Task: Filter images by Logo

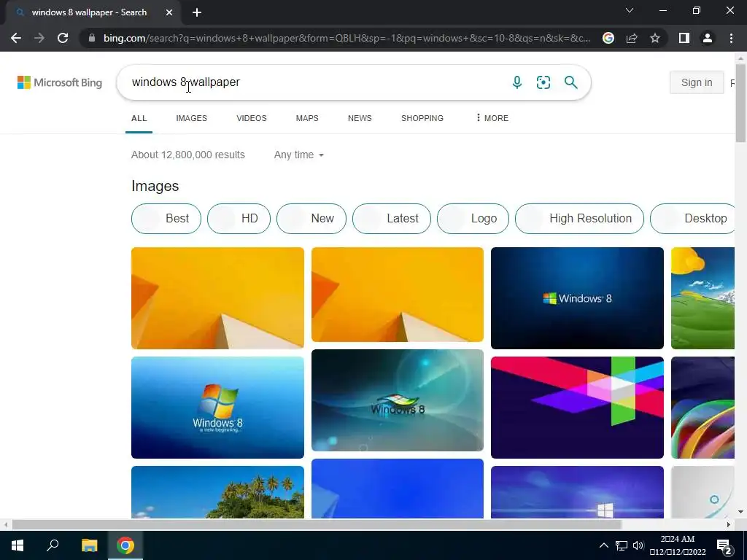Action: coord(473,219)
